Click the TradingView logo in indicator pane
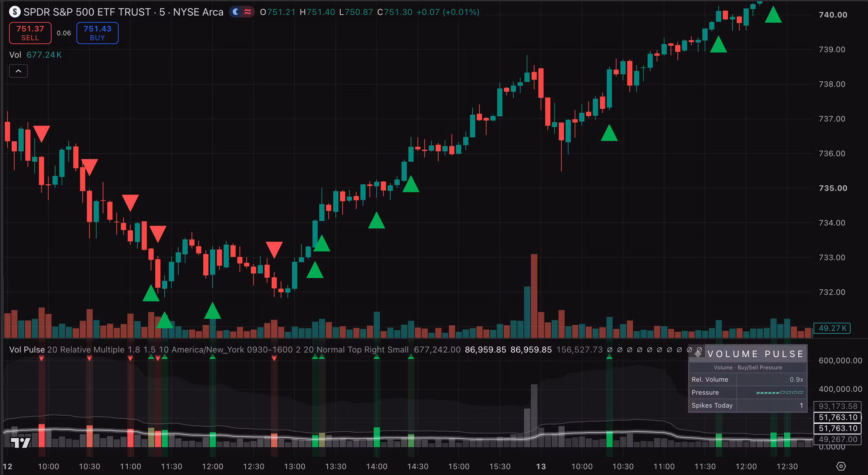Screen dimensions: 868x475 click(x=20, y=442)
